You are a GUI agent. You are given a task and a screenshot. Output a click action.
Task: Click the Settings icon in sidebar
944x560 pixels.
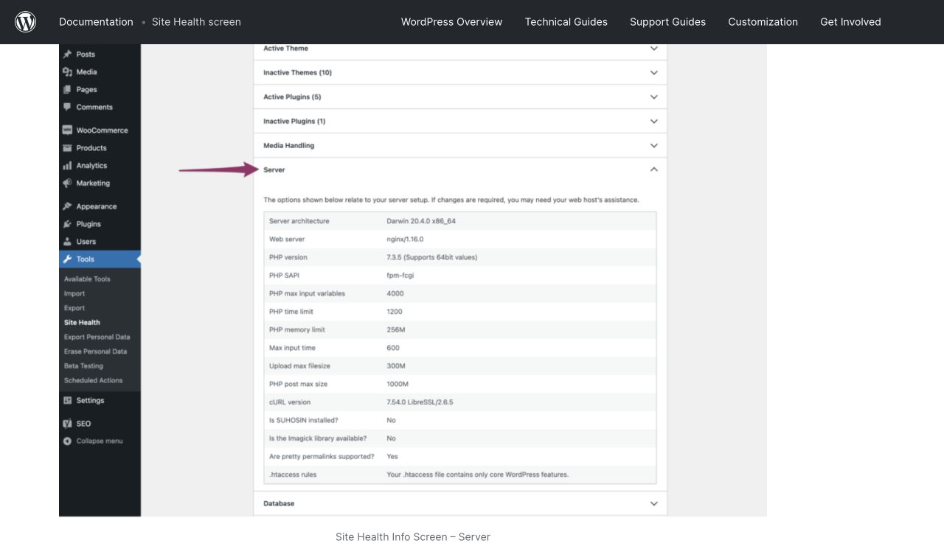pyautogui.click(x=67, y=401)
